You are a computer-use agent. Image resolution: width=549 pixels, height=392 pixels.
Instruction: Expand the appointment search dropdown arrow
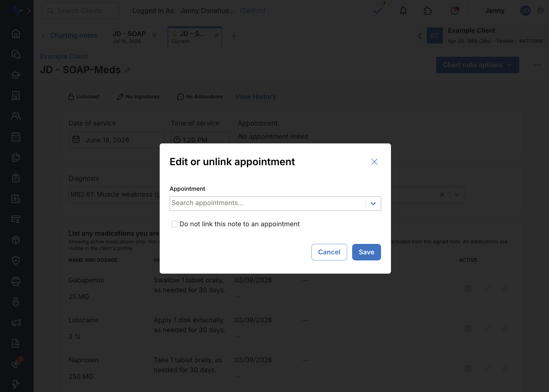373,204
